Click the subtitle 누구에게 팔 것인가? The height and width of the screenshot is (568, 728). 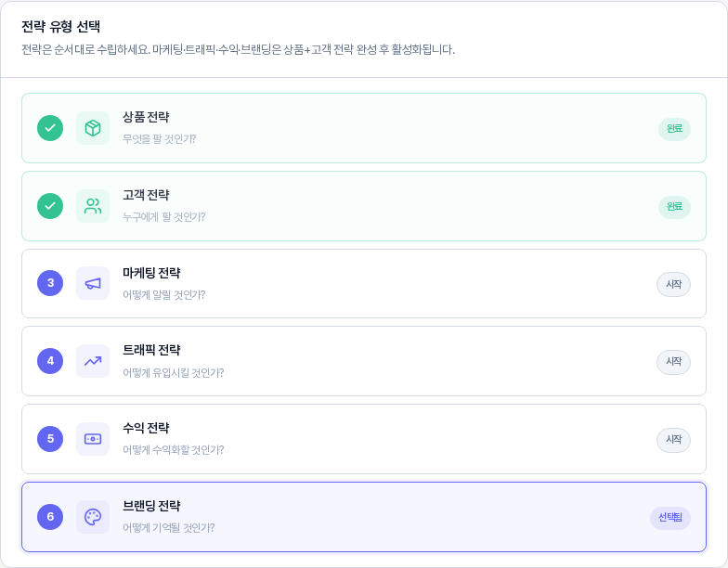163,217
